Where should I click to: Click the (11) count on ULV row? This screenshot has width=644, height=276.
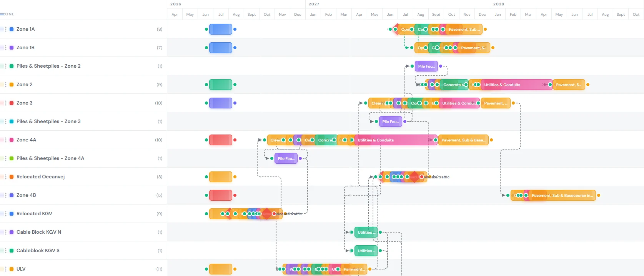click(x=159, y=269)
